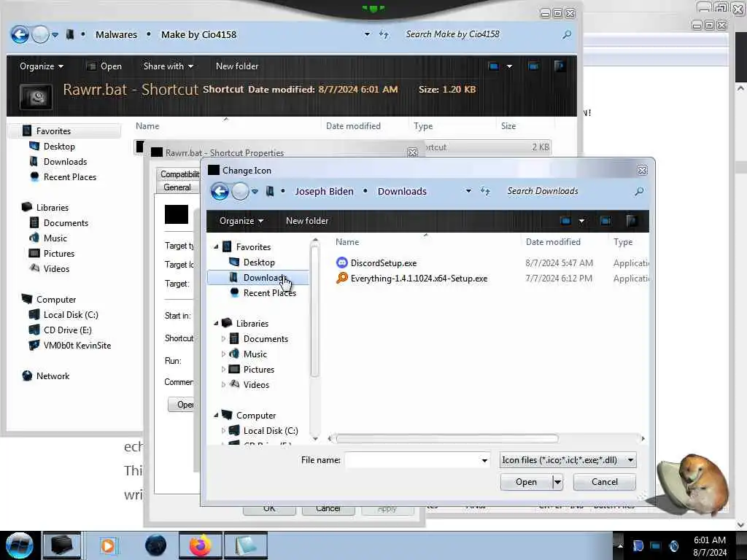Screen dimensions: 747x560
Task: Click Joseph Biden breadcrumb in address bar
Action: 324,192
